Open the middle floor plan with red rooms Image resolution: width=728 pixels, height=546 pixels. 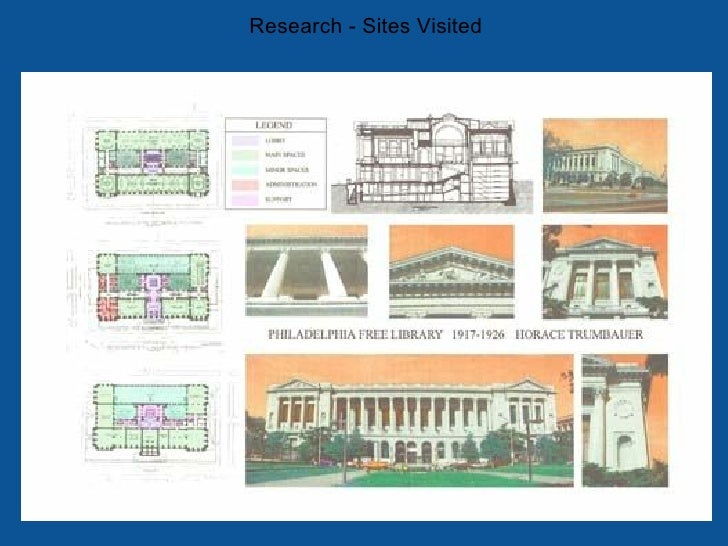click(153, 287)
